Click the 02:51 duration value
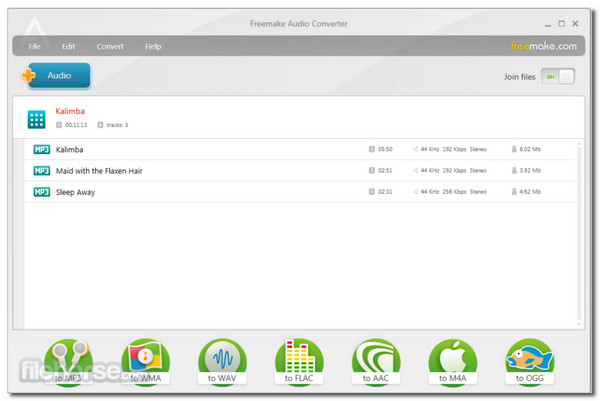This screenshot has height=401, width=600. [x=385, y=170]
